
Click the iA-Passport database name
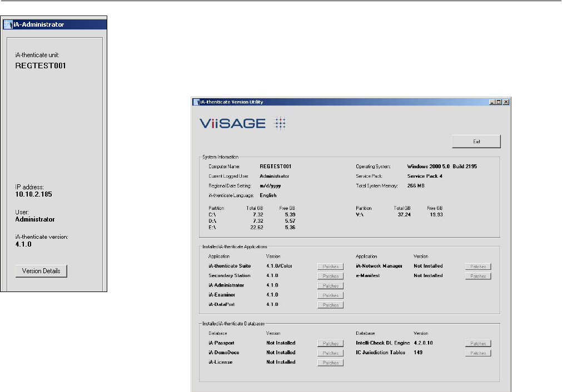(221, 343)
